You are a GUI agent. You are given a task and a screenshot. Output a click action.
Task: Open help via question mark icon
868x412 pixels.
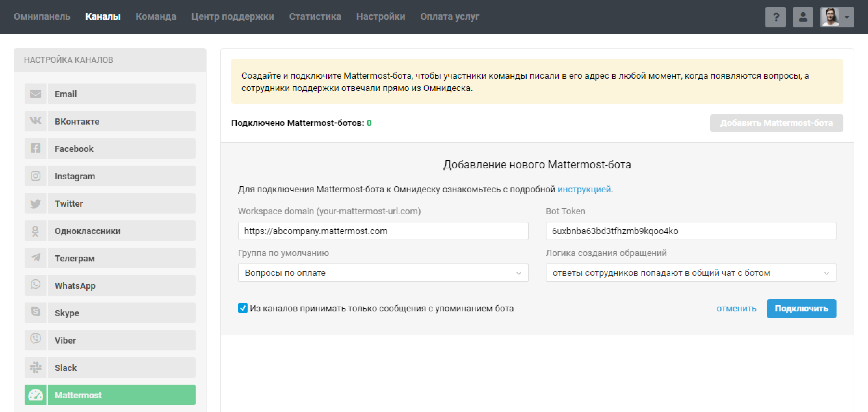[x=776, y=17]
